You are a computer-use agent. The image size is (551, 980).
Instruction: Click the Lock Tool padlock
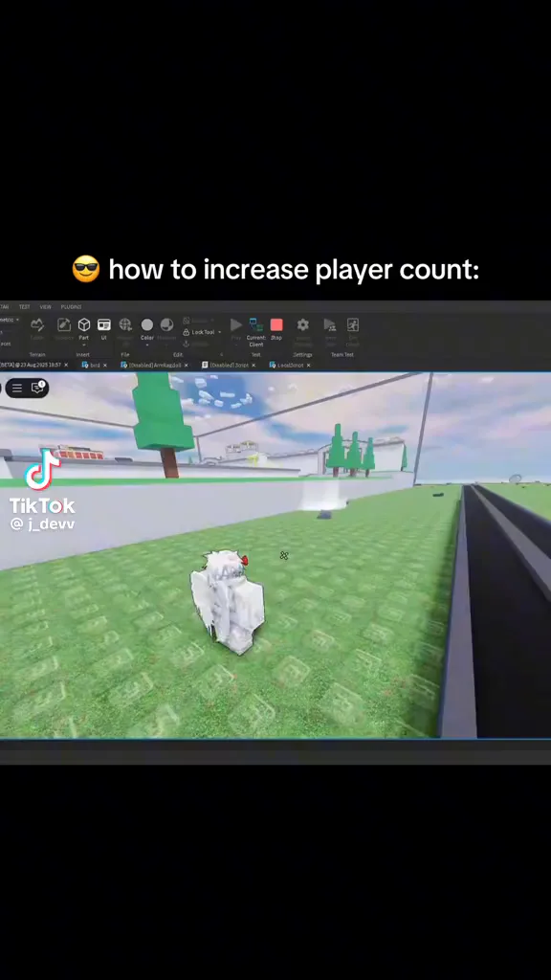[187, 332]
